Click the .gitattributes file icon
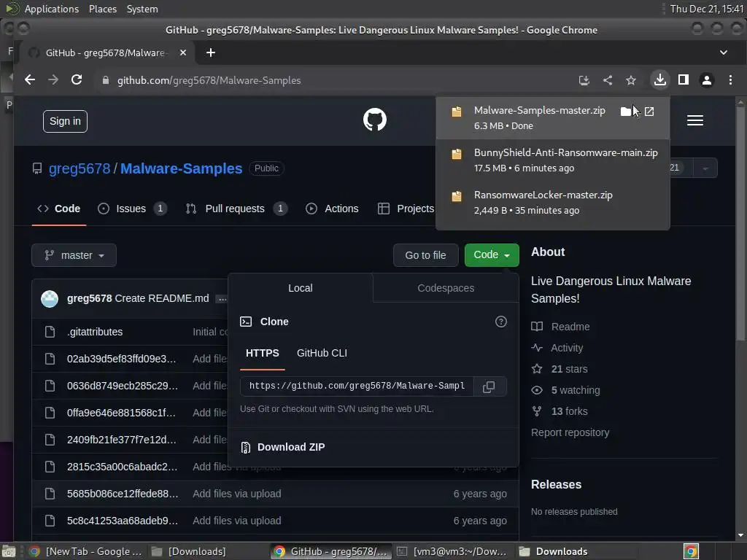The width and height of the screenshot is (747, 560). point(50,332)
